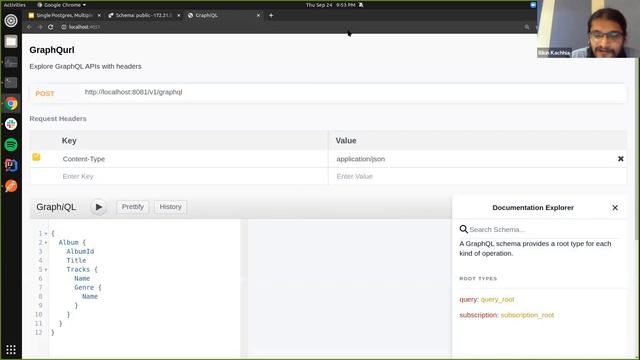Click the page scrollbar on the right
This screenshot has width=640, height=360.
(637, 149)
